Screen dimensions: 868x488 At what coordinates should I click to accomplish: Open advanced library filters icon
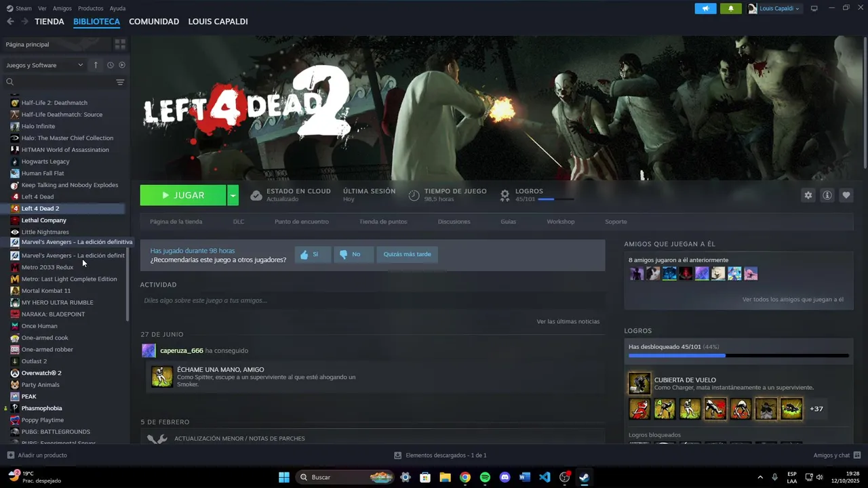point(120,82)
